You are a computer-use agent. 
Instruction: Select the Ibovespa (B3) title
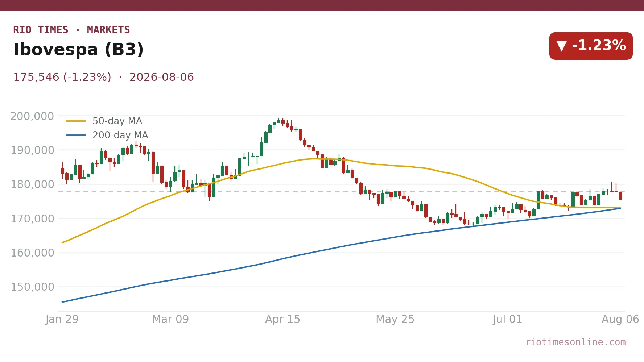(78, 50)
